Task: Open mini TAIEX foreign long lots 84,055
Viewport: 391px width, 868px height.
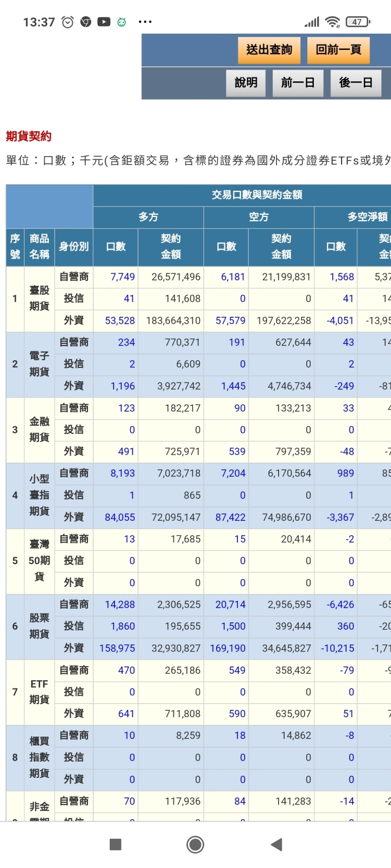Action: click(x=120, y=518)
